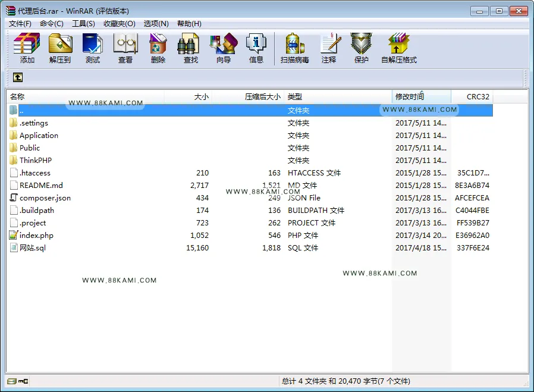Run the 测试 (Test) archive tool
This screenshot has width=534, height=392.
click(x=93, y=48)
